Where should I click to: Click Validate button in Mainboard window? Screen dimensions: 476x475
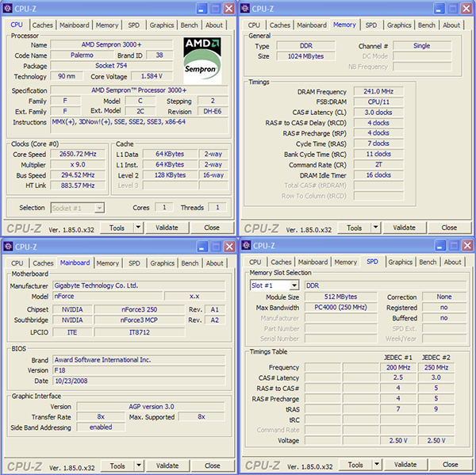167,465
